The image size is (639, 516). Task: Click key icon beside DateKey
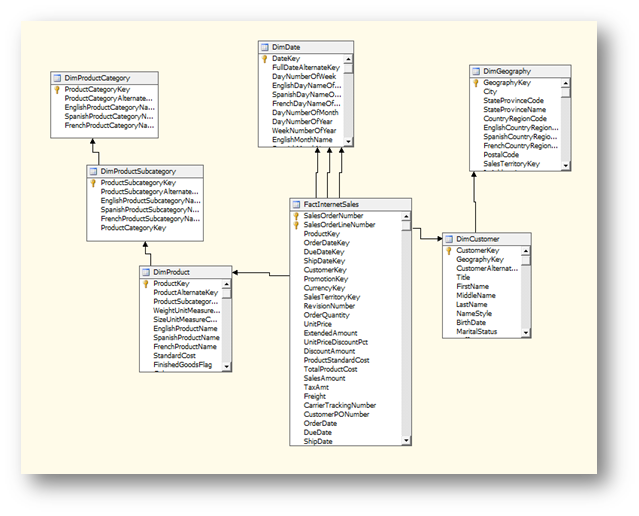pyautogui.click(x=264, y=59)
